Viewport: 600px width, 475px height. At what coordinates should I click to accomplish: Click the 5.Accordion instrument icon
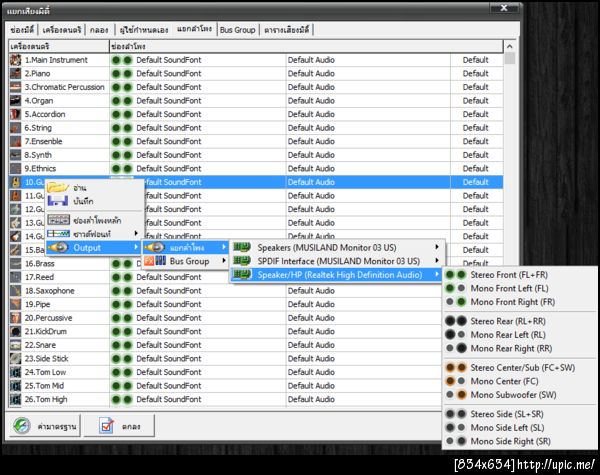(15, 114)
